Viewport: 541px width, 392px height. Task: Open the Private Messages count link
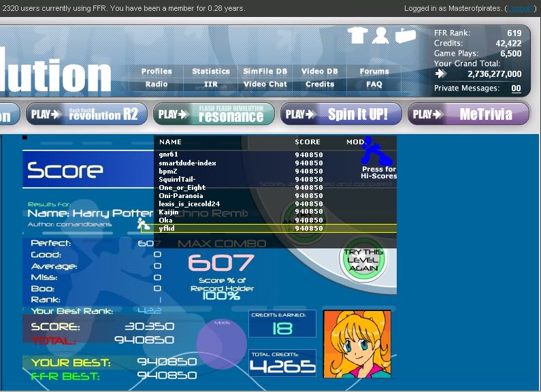pyautogui.click(x=516, y=88)
